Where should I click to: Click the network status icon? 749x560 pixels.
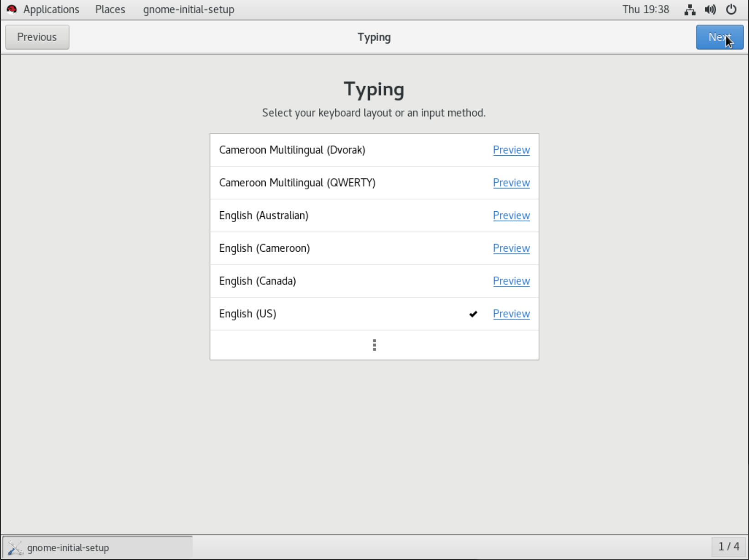coord(690,10)
